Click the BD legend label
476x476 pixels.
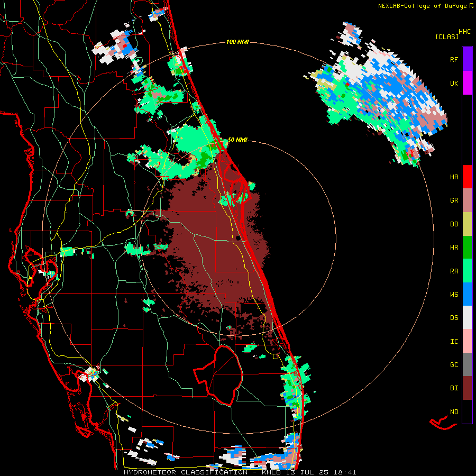[454, 224]
